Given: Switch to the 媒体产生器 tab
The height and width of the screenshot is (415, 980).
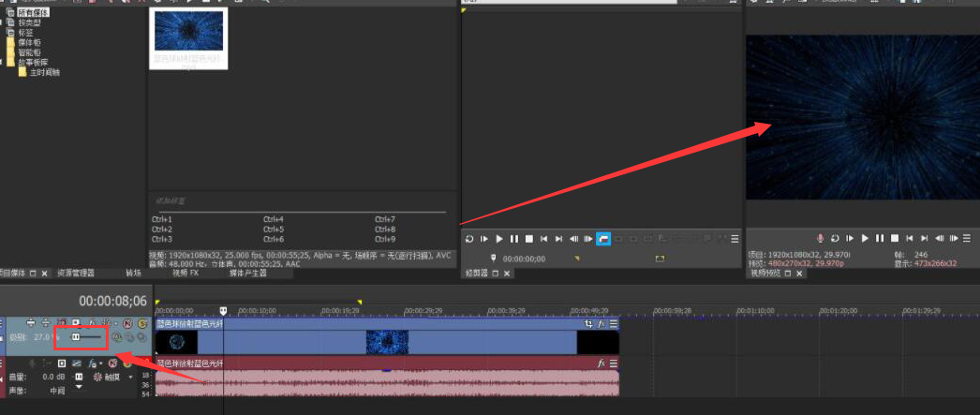Looking at the screenshot, I should (247, 274).
